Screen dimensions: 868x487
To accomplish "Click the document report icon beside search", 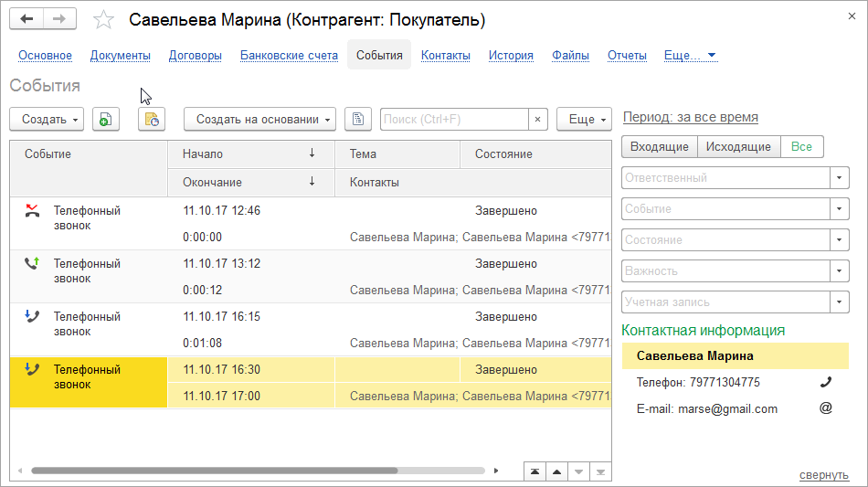I will tap(358, 119).
